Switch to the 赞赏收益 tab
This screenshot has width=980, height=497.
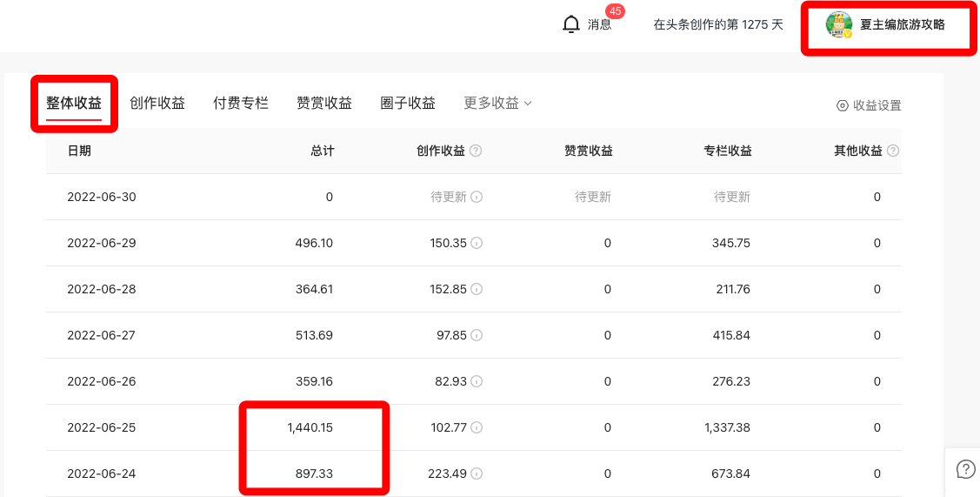(324, 104)
